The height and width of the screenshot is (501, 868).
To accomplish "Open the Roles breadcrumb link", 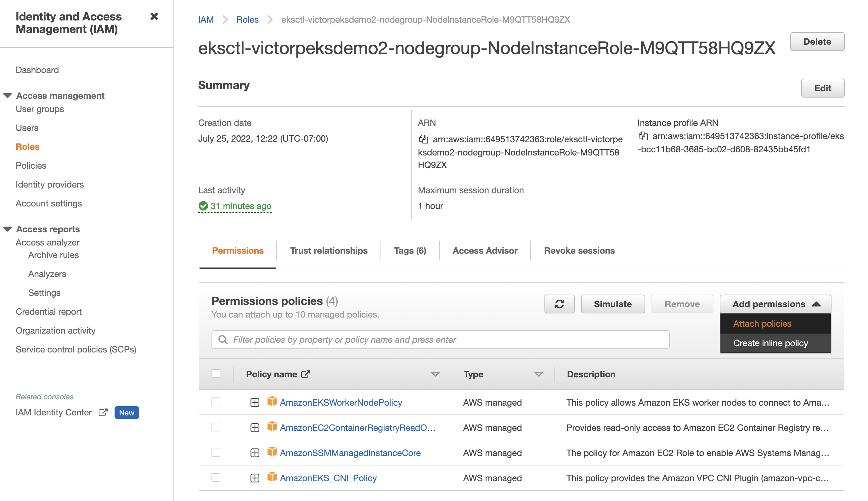I will coord(247,20).
